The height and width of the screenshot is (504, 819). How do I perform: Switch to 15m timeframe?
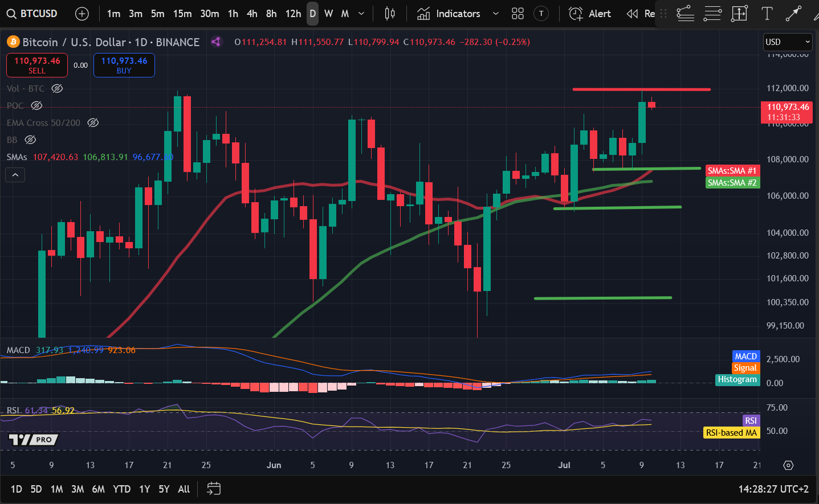[182, 14]
